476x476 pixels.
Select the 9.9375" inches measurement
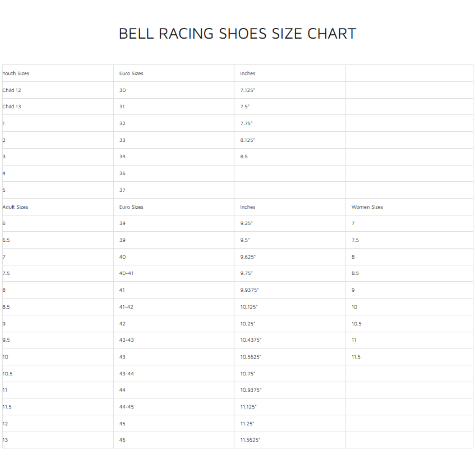(249, 290)
